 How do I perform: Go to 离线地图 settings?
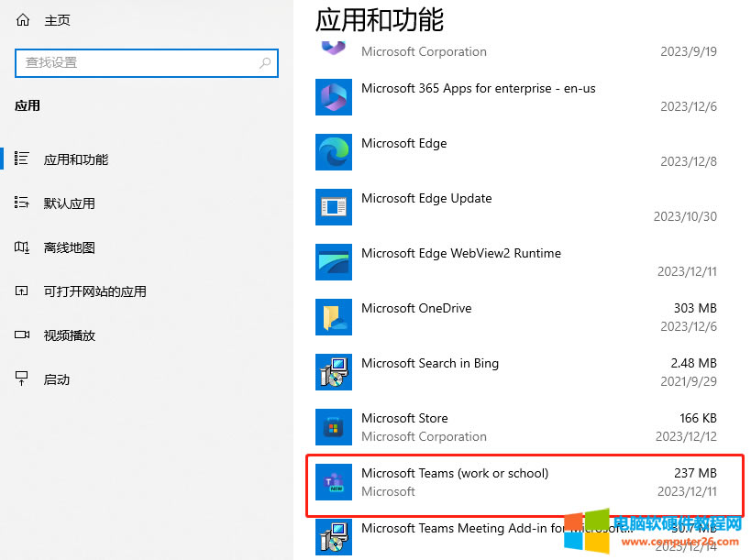(69, 247)
